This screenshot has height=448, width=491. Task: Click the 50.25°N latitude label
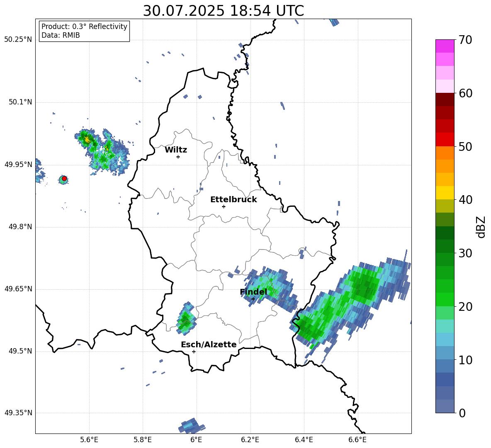coord(18,40)
